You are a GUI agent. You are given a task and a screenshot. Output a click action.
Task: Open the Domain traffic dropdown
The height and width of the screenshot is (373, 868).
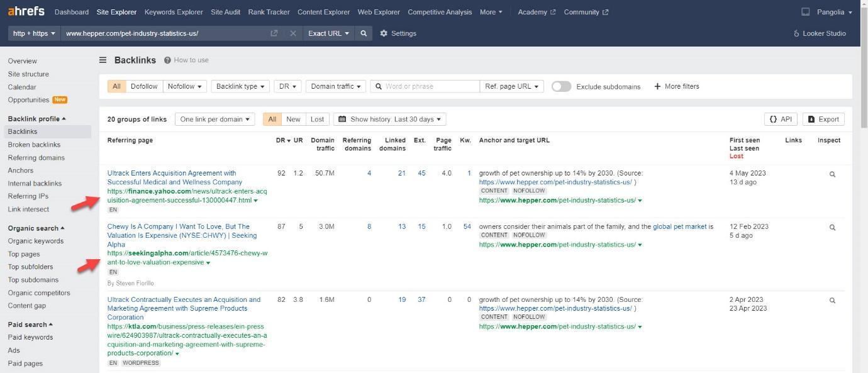point(336,87)
